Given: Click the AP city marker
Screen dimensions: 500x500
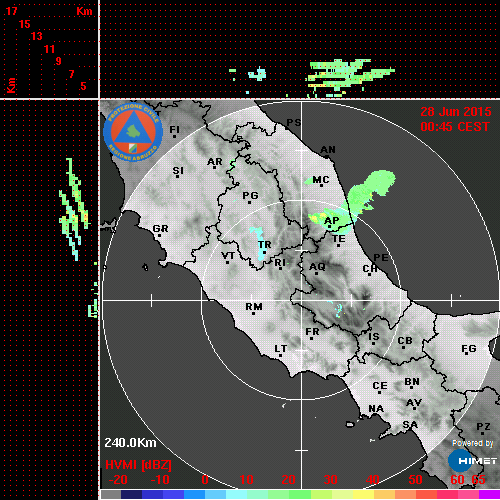Looking at the screenshot, I should pos(329,227).
